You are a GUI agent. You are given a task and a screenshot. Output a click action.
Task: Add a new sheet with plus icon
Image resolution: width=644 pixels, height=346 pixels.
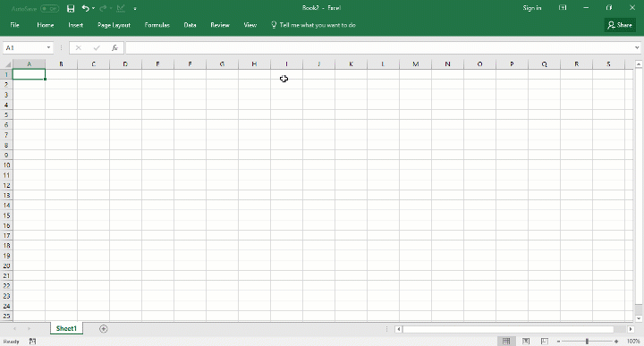[x=104, y=329]
